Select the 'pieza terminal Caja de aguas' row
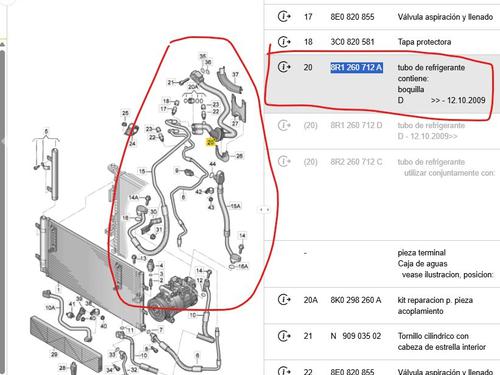 click(x=382, y=264)
